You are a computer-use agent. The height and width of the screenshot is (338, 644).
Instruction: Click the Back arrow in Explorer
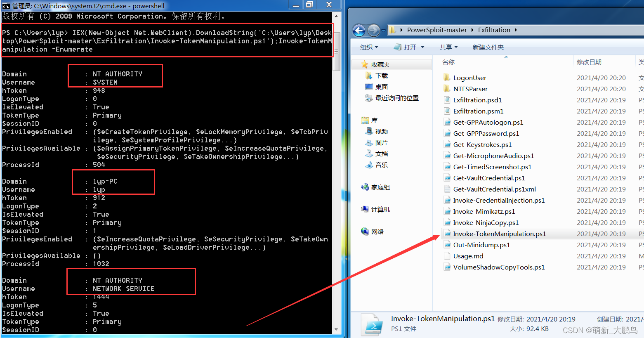coord(359,30)
